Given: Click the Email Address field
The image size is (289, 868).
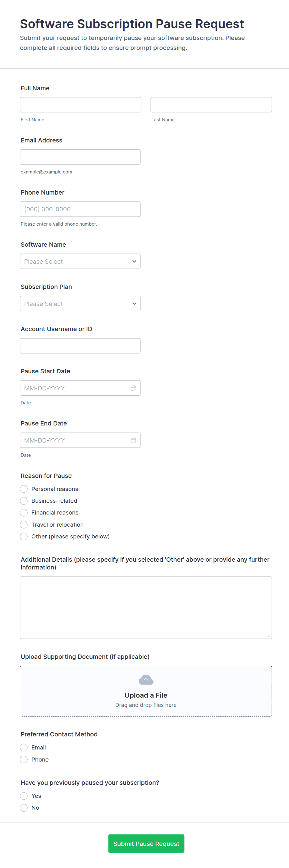Looking at the screenshot, I should coord(80,157).
